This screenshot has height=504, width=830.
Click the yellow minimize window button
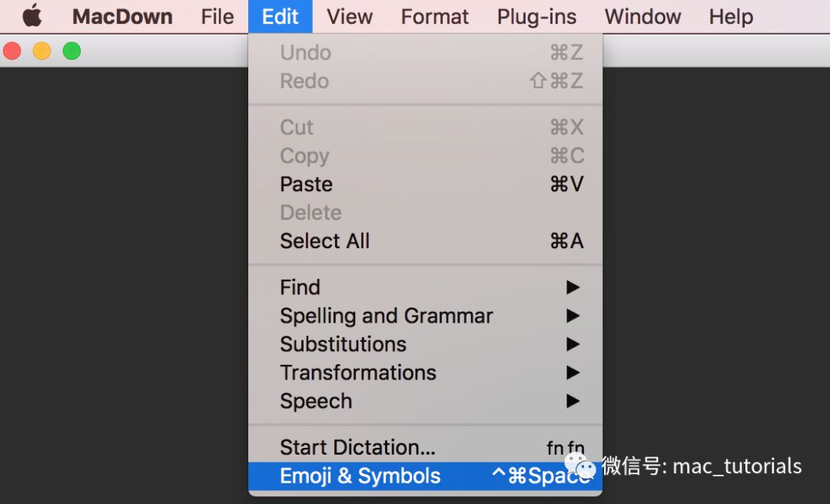[x=41, y=51]
